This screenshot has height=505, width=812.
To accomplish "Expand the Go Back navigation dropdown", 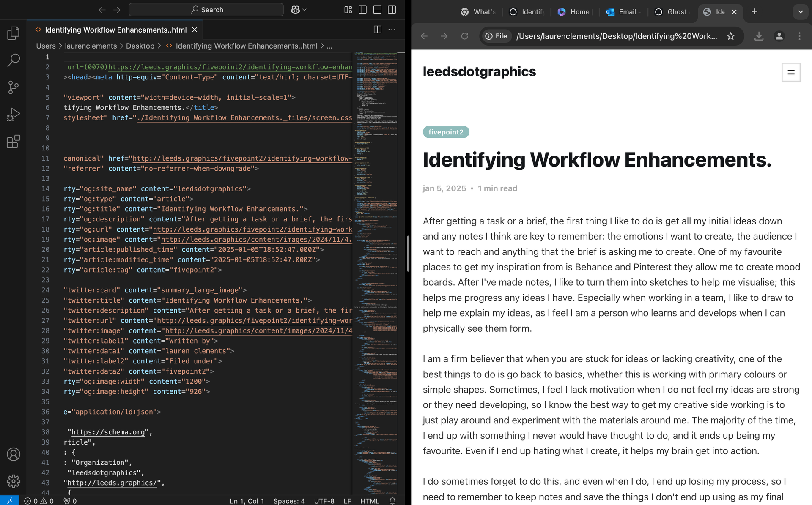I will (x=101, y=10).
